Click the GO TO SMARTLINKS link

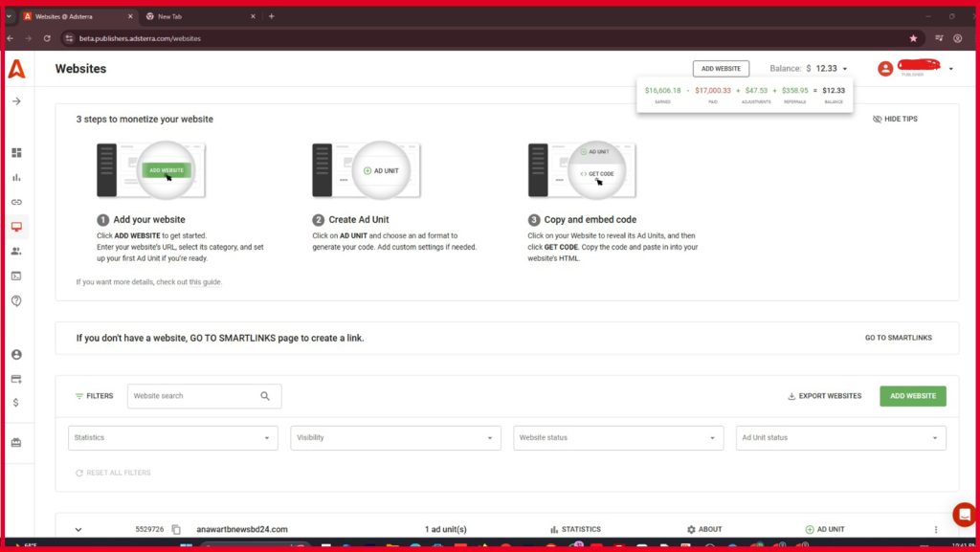pos(898,338)
